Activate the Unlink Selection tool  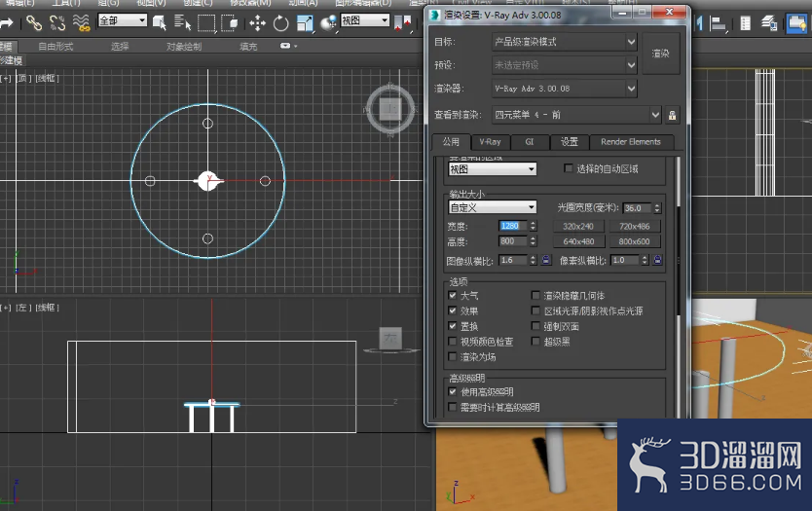(57, 22)
